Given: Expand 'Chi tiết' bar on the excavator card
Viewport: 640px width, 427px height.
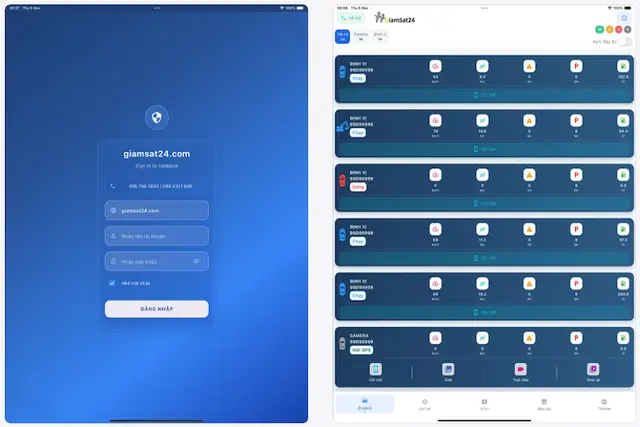Looking at the screenshot, I should [484, 149].
